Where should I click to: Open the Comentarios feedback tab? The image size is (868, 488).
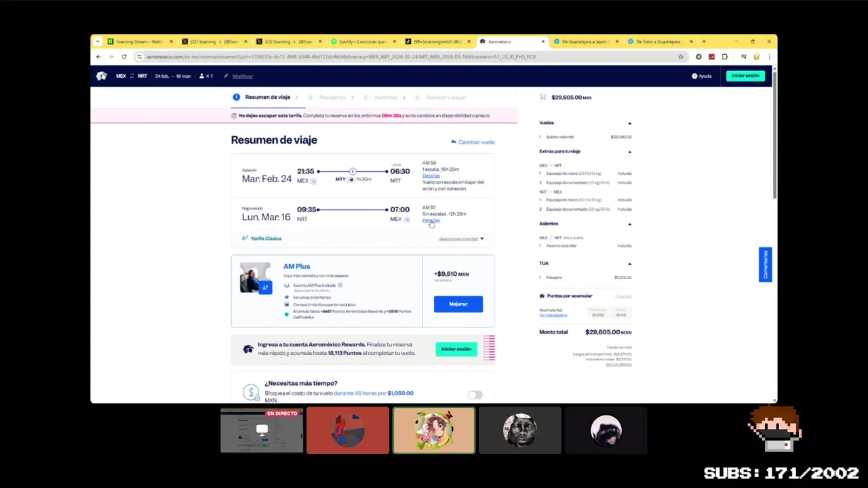[765, 264]
